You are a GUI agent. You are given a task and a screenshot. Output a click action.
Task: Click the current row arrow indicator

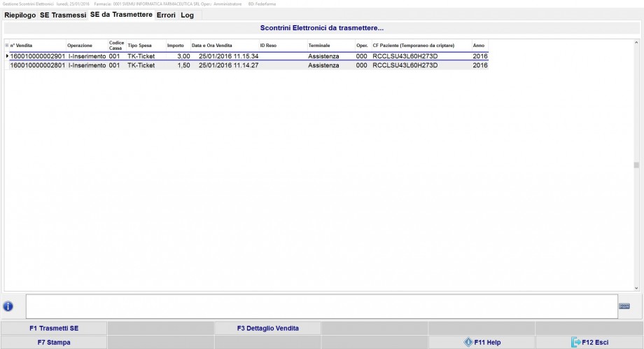click(7, 56)
